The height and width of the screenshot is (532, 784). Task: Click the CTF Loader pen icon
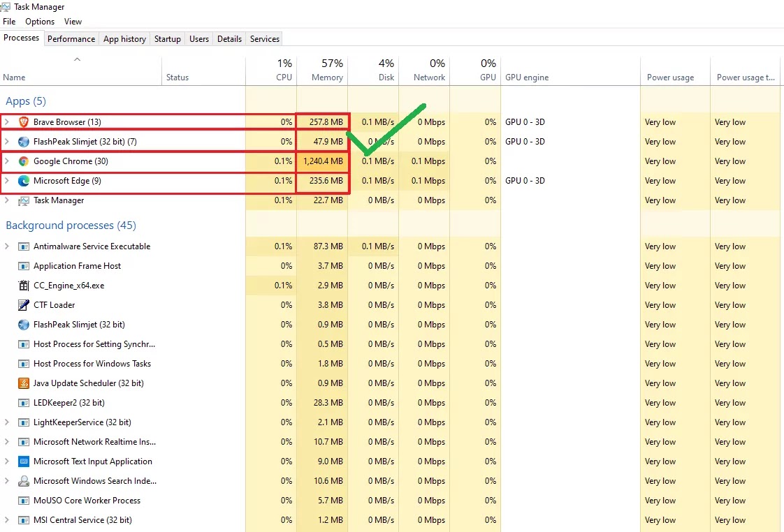tap(24, 304)
